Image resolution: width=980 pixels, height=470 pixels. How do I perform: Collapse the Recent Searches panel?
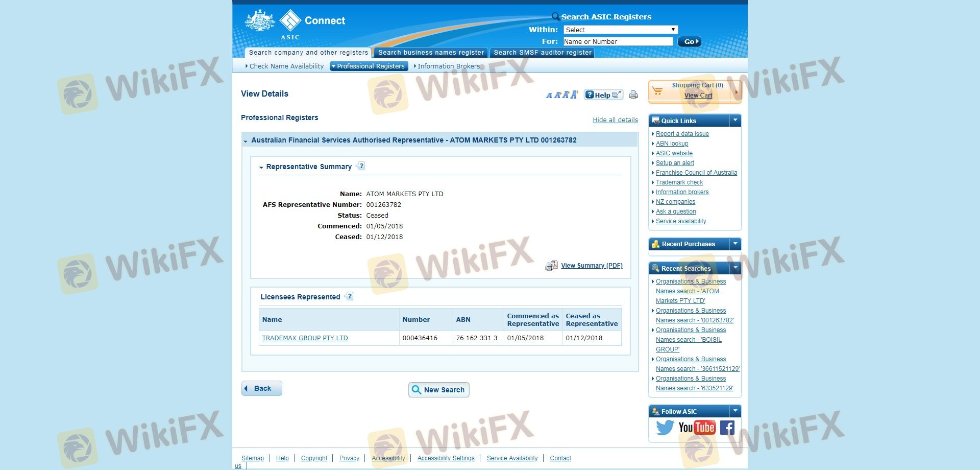point(735,268)
